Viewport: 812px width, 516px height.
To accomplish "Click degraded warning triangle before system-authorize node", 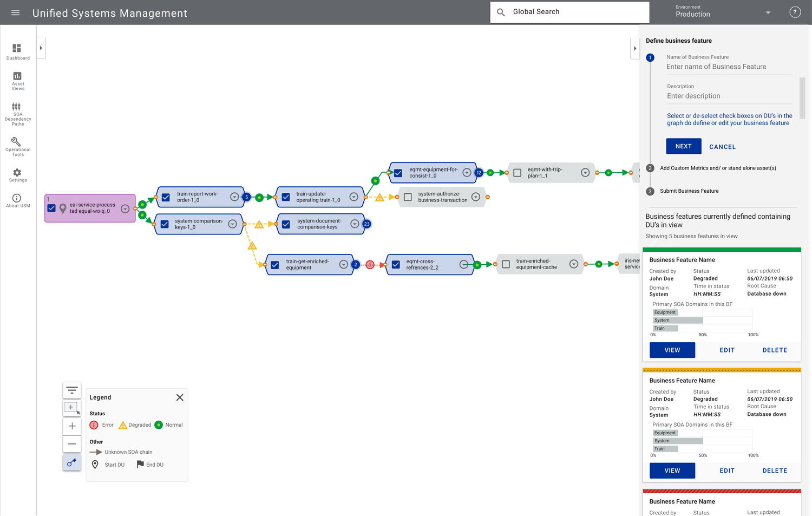I will coord(379,198).
